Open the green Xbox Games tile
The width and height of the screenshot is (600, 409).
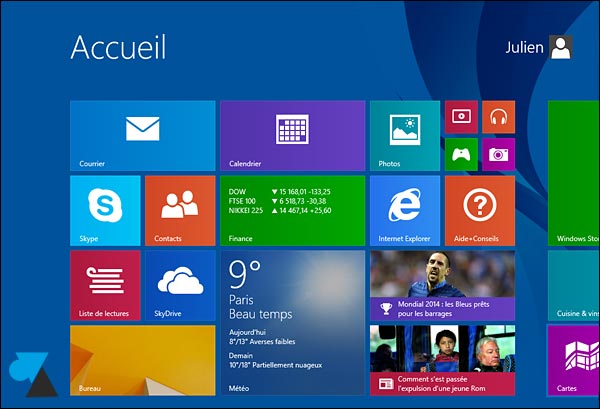click(x=461, y=155)
